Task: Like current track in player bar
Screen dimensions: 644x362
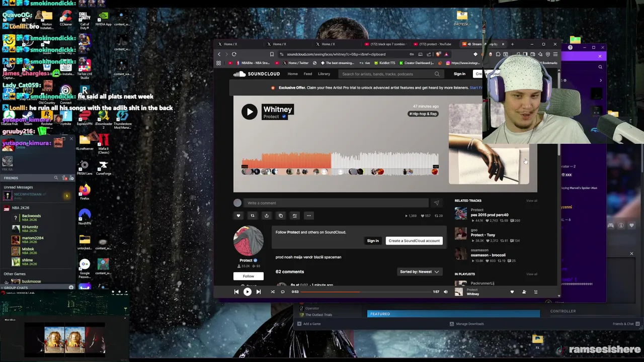Action: click(x=512, y=292)
